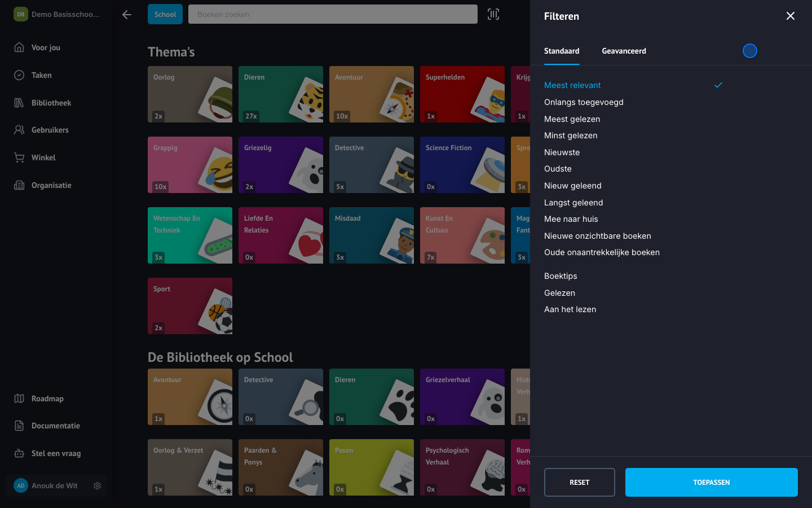Open settings gear next to Anouk de Wit
The height and width of the screenshot is (508, 812).
click(x=97, y=485)
